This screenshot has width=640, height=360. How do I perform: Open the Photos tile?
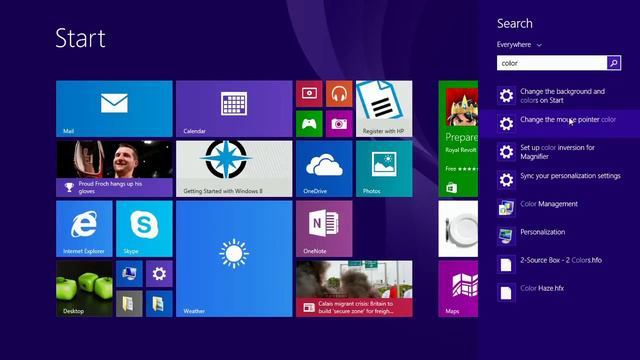tap(384, 169)
